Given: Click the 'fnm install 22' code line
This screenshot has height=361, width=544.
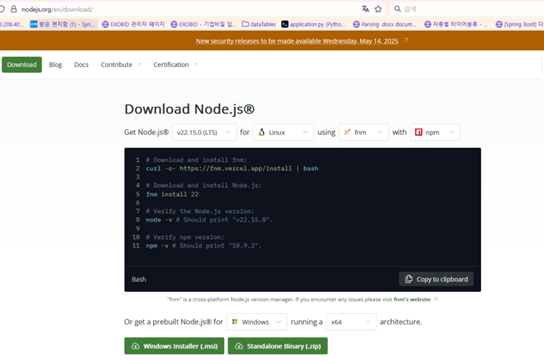Looking at the screenshot, I should 172,194.
